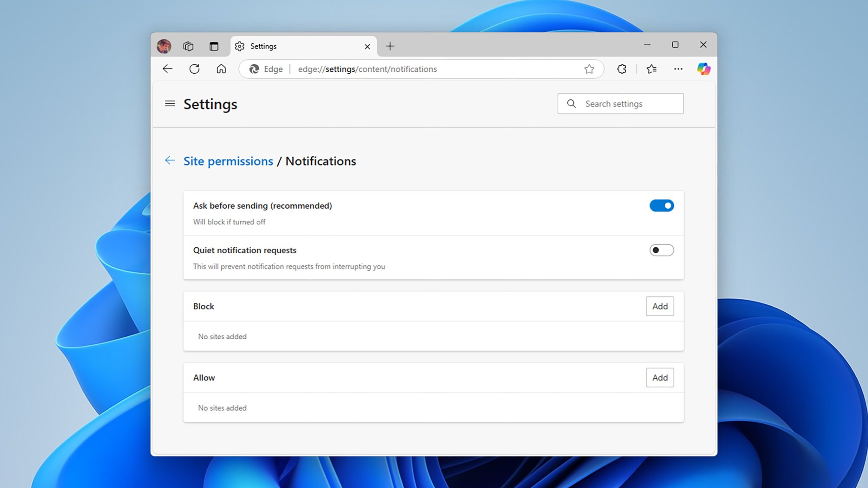Click the Edge browser logo icon

pos(254,69)
